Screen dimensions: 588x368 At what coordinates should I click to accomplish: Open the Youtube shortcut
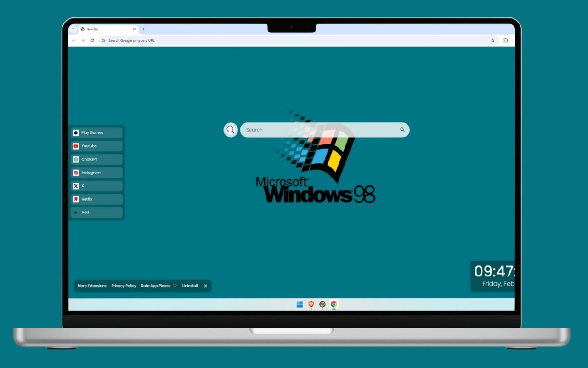click(96, 146)
